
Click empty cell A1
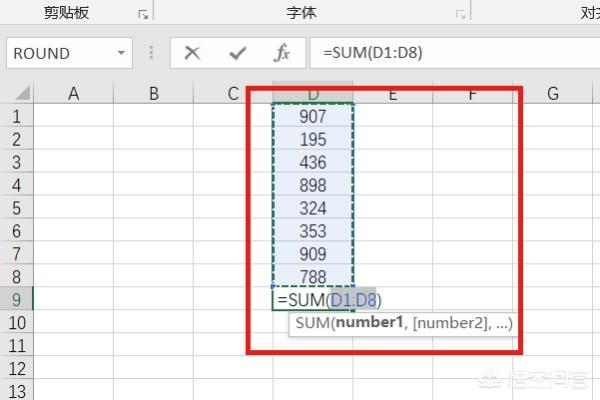tap(73, 116)
